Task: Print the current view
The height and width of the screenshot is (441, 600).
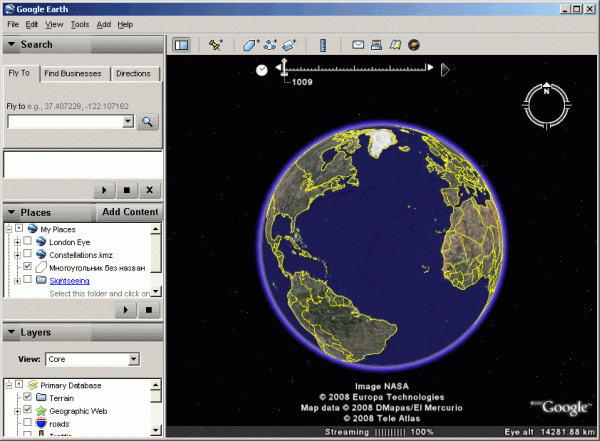Action: click(377, 45)
